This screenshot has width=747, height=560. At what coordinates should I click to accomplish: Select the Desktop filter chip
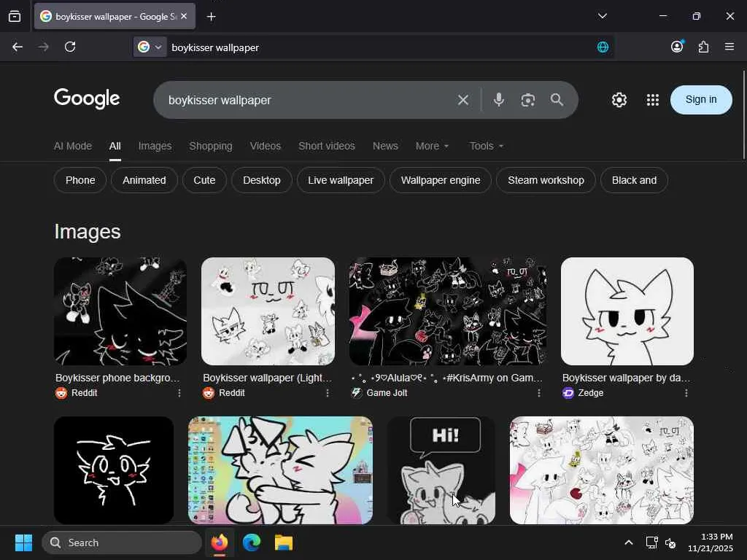pyautogui.click(x=262, y=181)
